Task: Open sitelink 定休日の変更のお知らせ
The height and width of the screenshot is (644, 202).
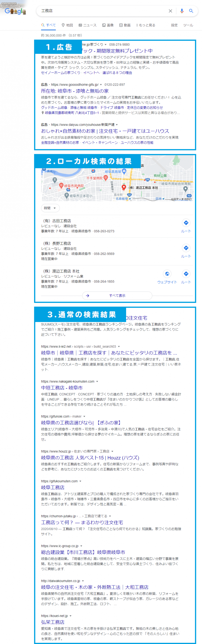Action: point(145,108)
